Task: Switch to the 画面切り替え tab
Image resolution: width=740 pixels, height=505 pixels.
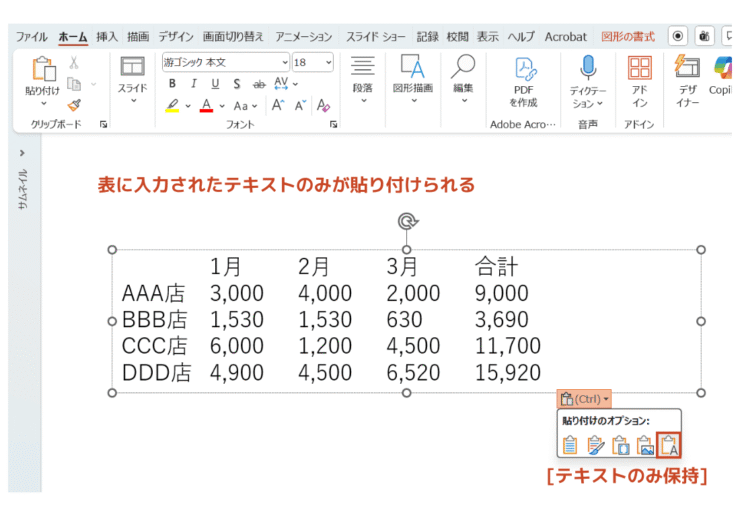Action: point(233,36)
